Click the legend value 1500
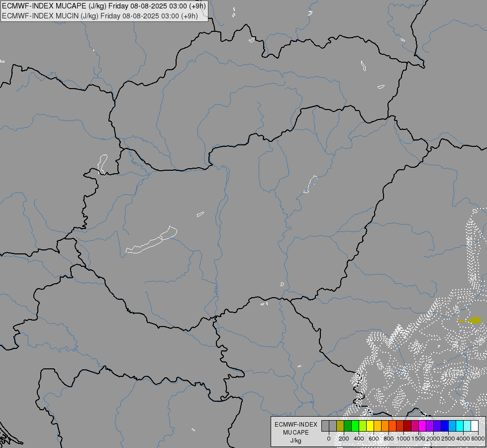The image size is (487, 448). (418, 439)
